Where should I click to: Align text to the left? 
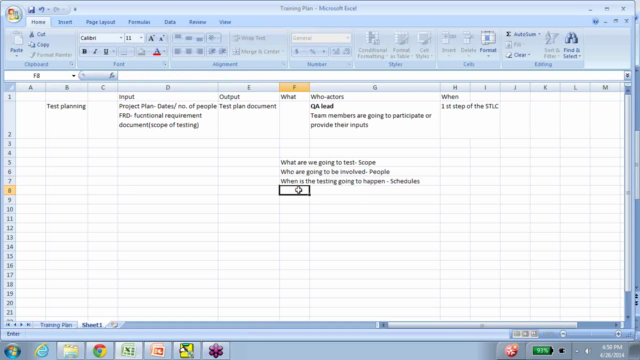[178, 51]
